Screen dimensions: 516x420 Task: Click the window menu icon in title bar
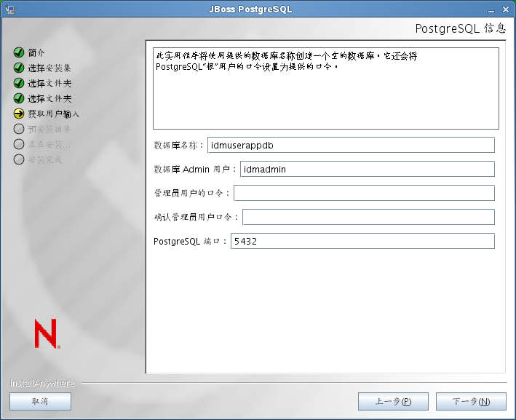10,9
